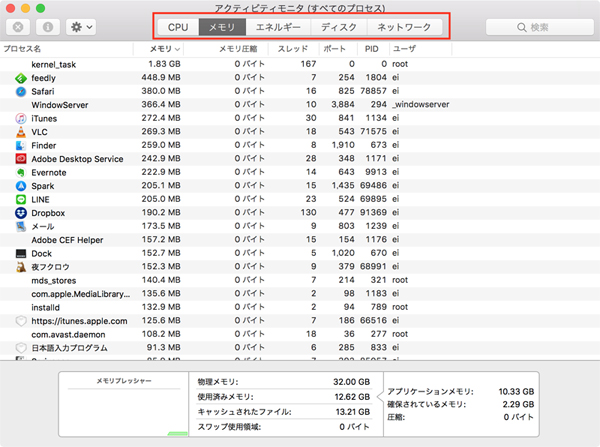This screenshot has height=447, width=600.
Task: Open the エネルギー tab
Action: (278, 27)
